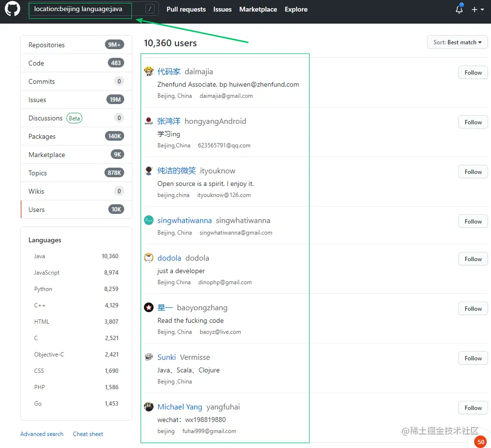Screen dimensions: 491x448
Task: Open profile link 张鸿洋
Action: tap(169, 121)
